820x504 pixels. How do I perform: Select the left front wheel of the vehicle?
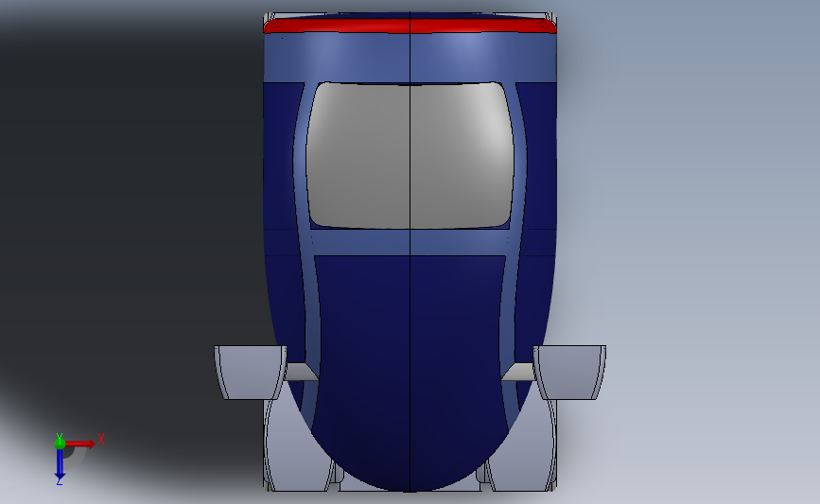click(x=298, y=447)
